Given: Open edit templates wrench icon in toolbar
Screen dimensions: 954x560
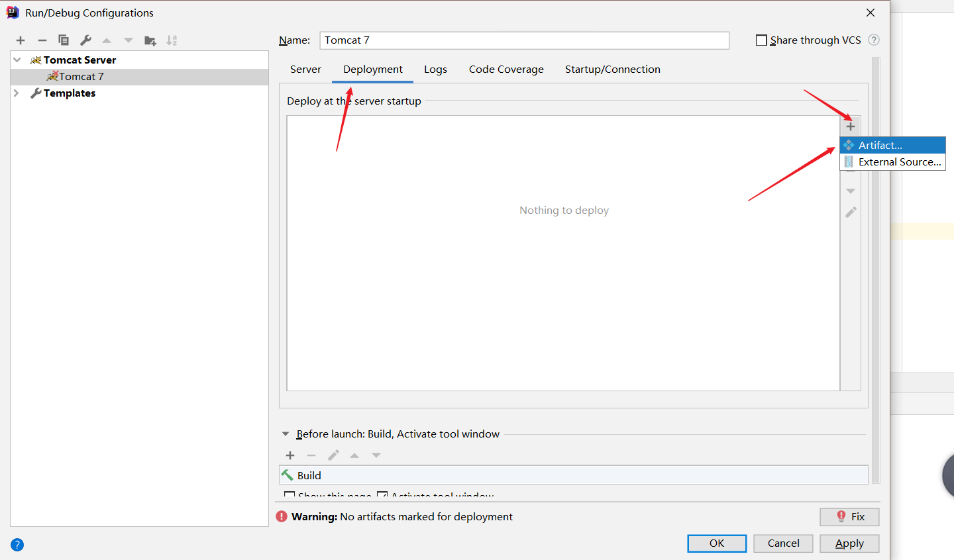Looking at the screenshot, I should (x=85, y=40).
